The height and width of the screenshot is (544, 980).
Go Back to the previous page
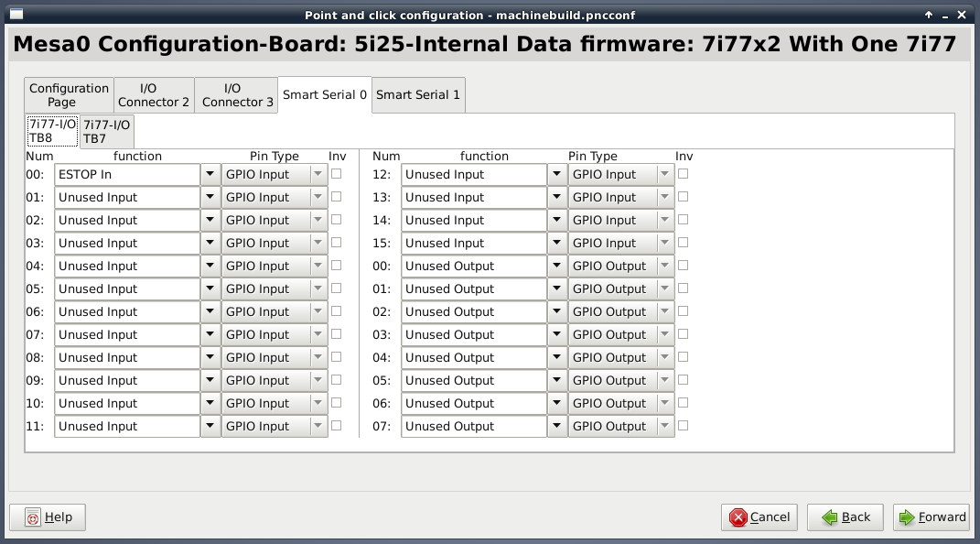(845, 517)
